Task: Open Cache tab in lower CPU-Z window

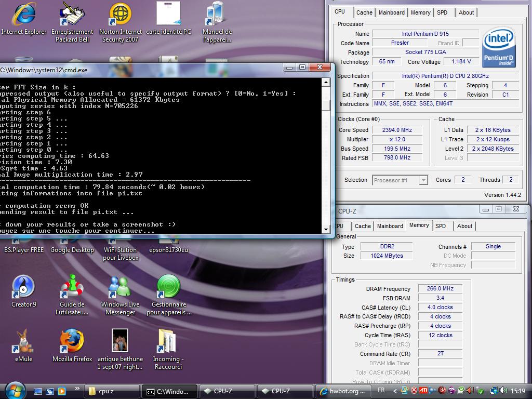Action: click(363, 226)
